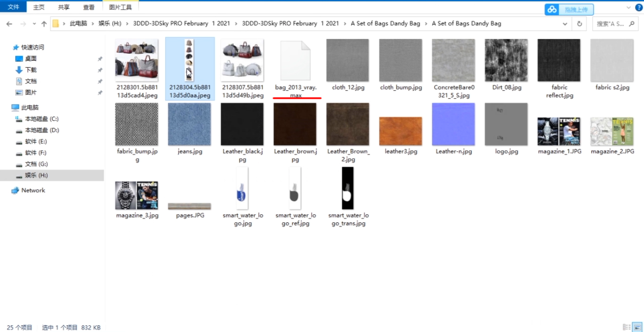Select jeans.jpg texture file

[190, 124]
